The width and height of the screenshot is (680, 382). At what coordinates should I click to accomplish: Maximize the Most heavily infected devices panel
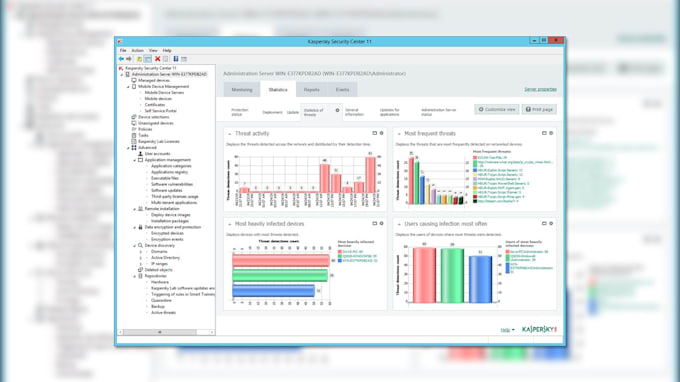(375, 223)
